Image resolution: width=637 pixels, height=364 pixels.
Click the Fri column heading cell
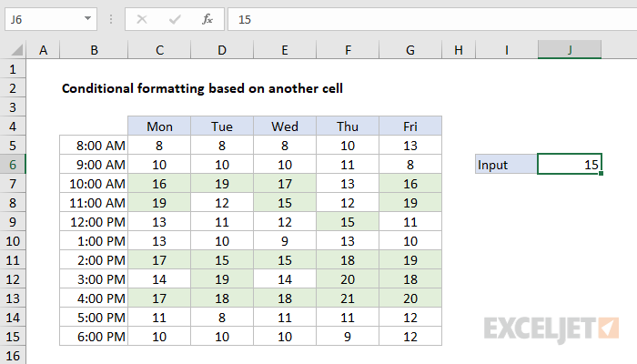coord(410,126)
